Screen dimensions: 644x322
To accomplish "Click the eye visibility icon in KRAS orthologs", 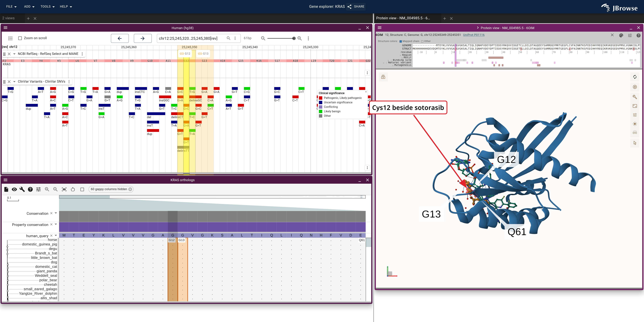I will pos(14,189).
